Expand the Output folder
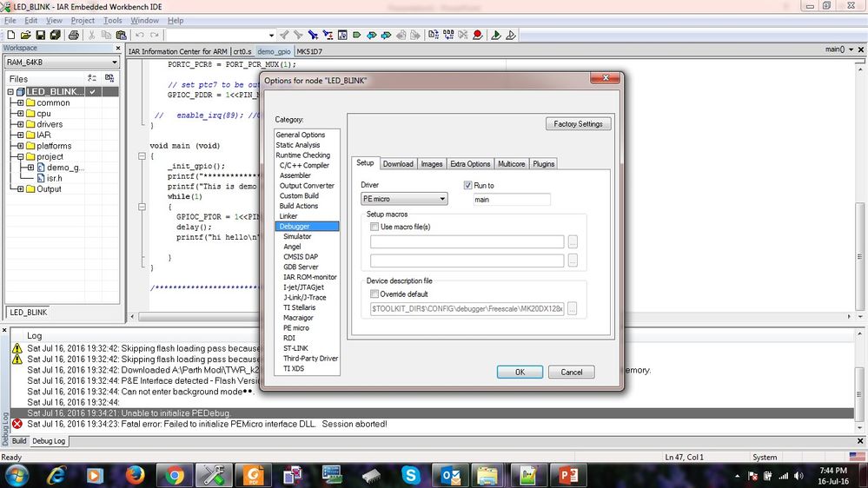The height and width of the screenshot is (488, 868). (x=21, y=189)
